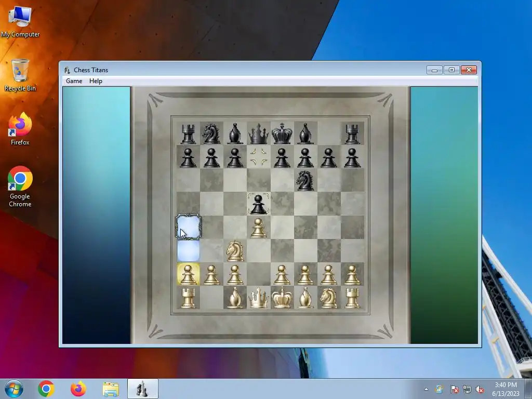Viewport: 532px width, 399px height.
Task: Select the white bishop on f1
Action: tap(305, 298)
